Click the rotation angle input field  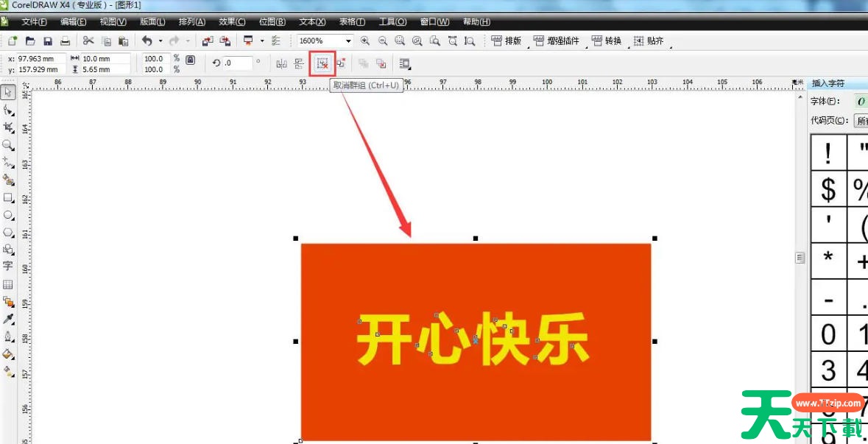(x=237, y=63)
